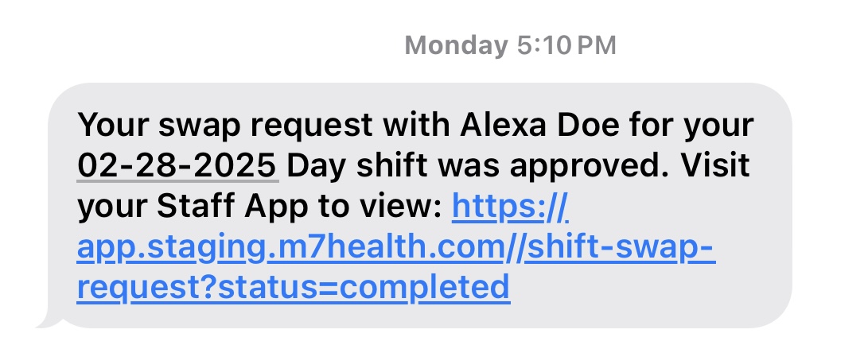Image resolution: width=868 pixels, height=341 pixels.
Task: Click the "https://" start of the link
Action: coord(511,207)
